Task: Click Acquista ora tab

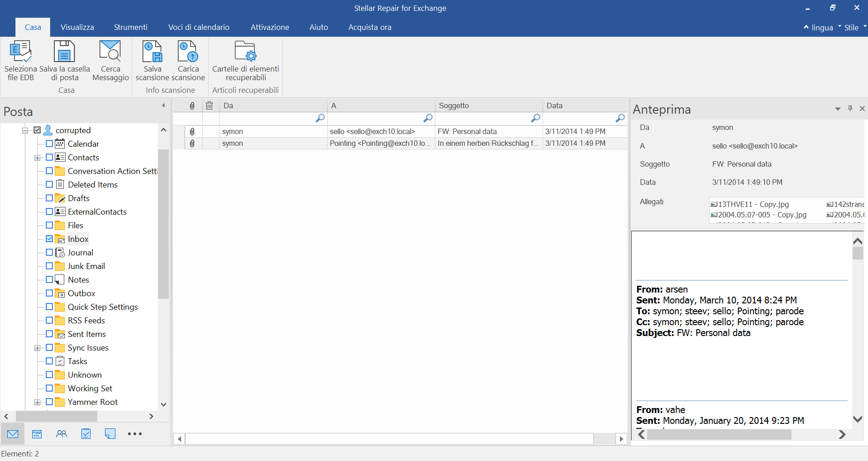Action: 370,27
